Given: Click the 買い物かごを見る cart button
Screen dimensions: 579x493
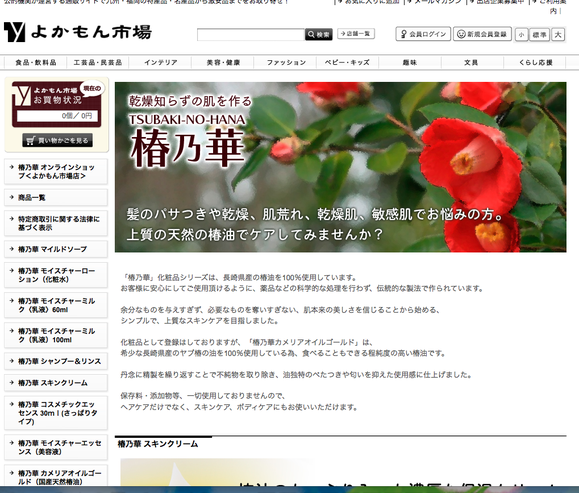Looking at the screenshot, I should (x=57, y=140).
